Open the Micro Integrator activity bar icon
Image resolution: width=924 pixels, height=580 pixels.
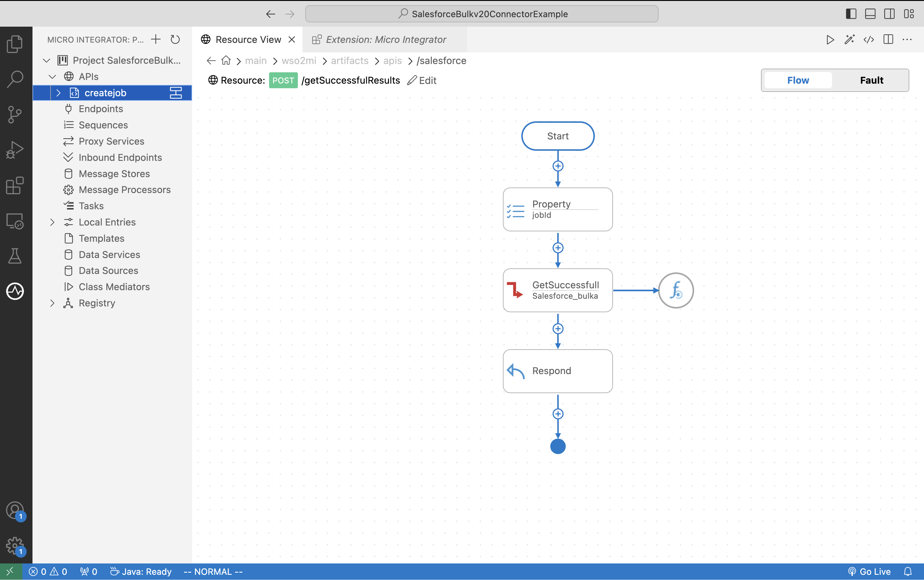[x=15, y=291]
